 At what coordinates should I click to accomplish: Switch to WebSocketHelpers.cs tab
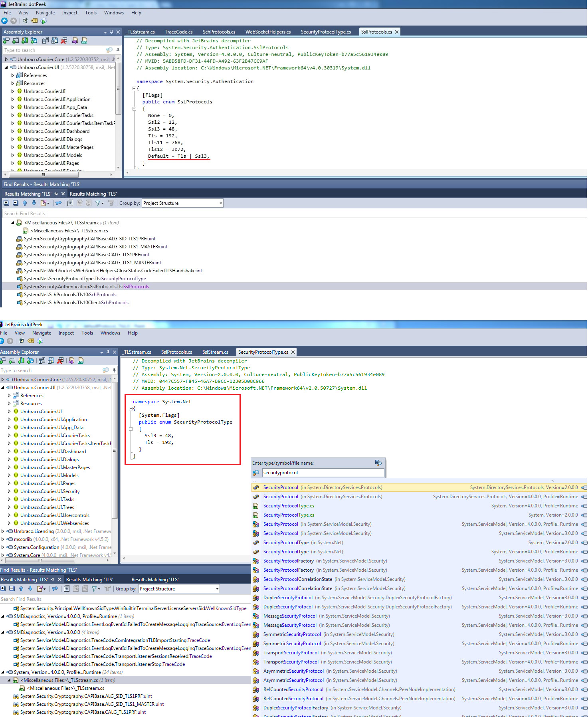pos(268,32)
